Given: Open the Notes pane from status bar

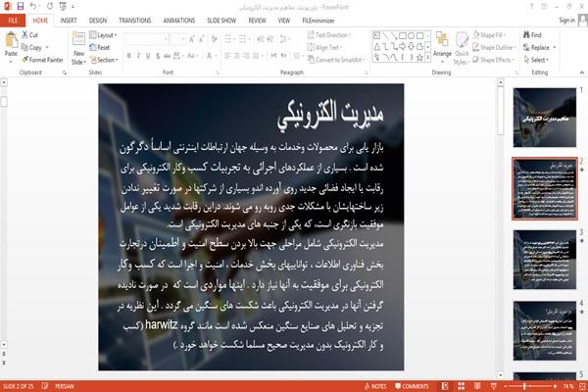Looking at the screenshot, I should point(375,386).
